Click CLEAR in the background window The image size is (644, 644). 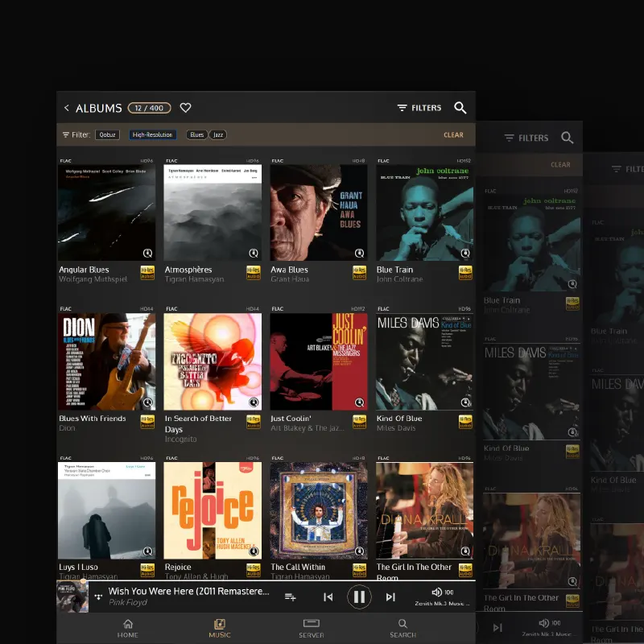click(560, 165)
